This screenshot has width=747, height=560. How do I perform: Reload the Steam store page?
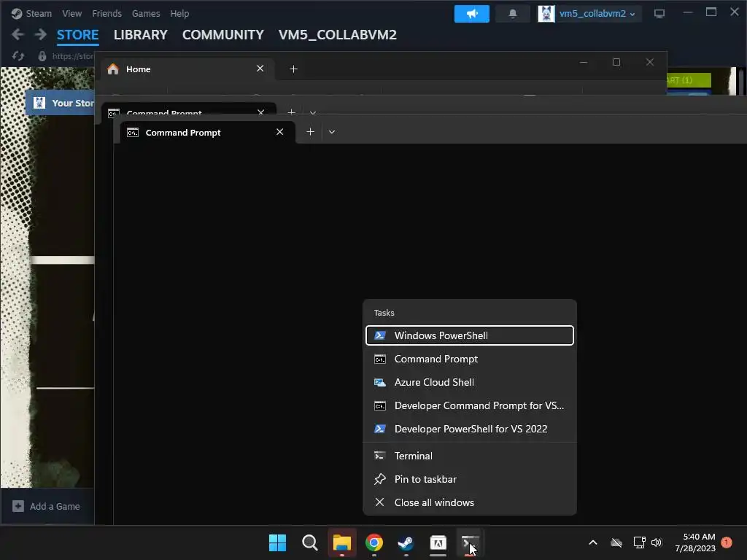click(18, 56)
